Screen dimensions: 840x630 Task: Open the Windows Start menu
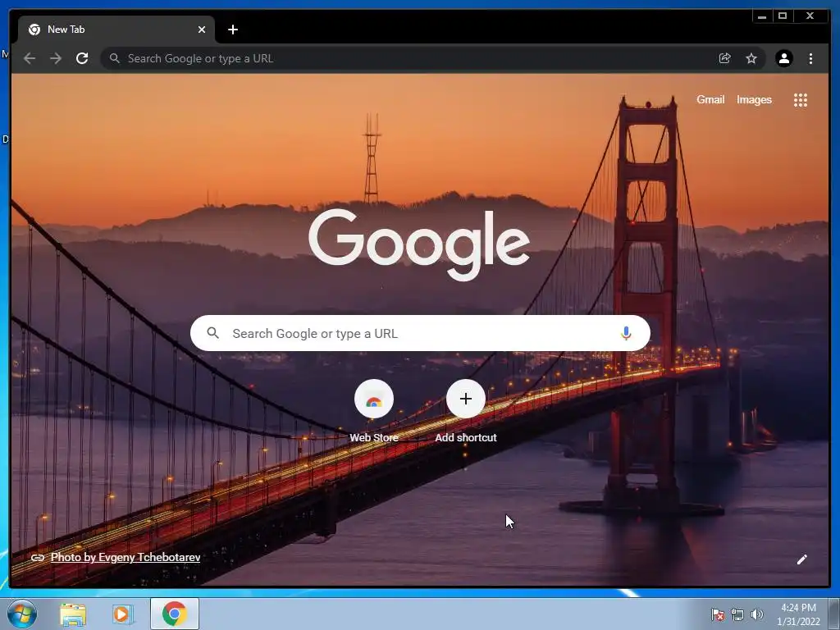(21, 614)
